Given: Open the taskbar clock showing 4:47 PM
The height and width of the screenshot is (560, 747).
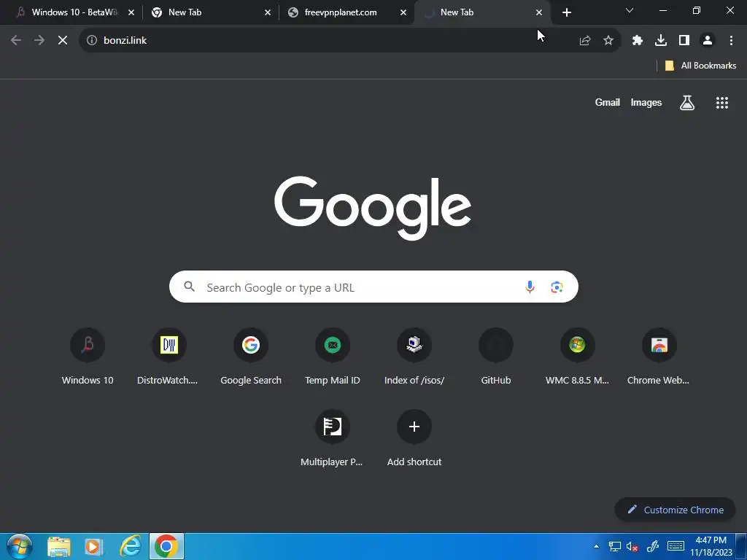Looking at the screenshot, I should 711,546.
